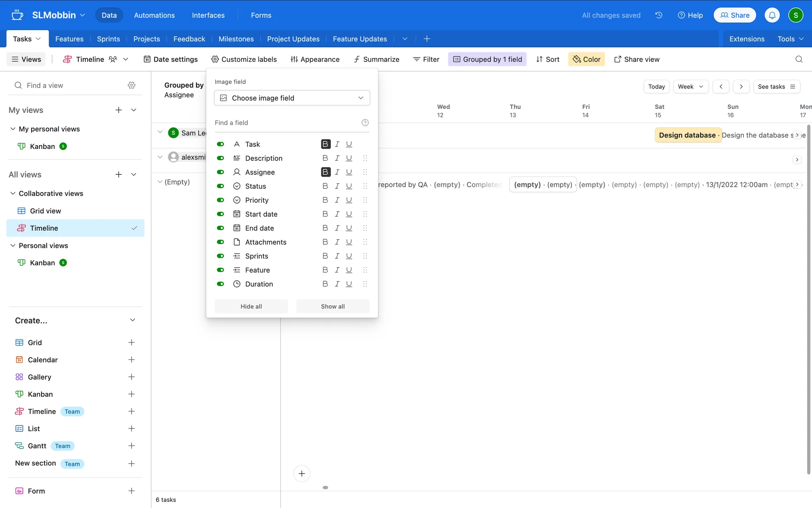Bold the Description field label
This screenshot has width=812, height=508.
click(x=325, y=158)
